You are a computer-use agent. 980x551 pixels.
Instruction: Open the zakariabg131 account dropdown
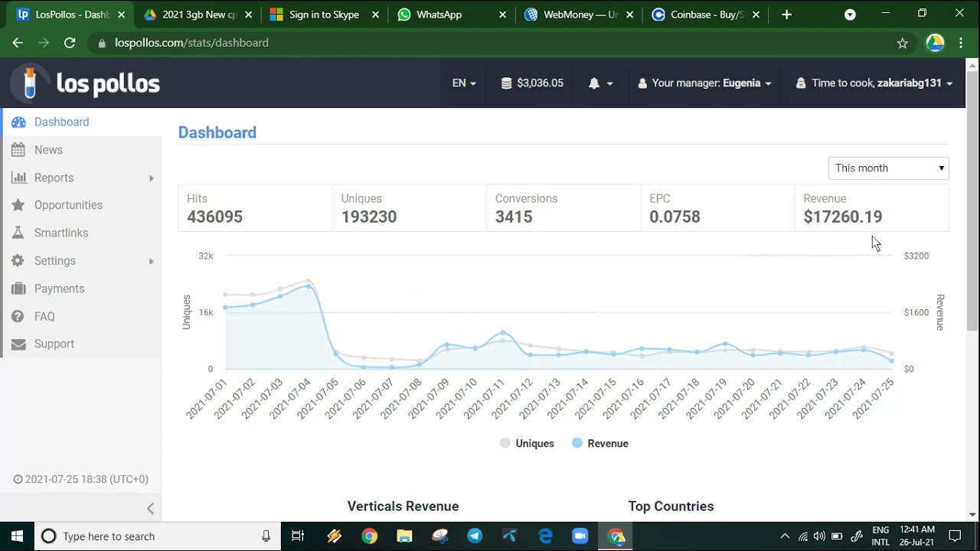[x=874, y=83]
